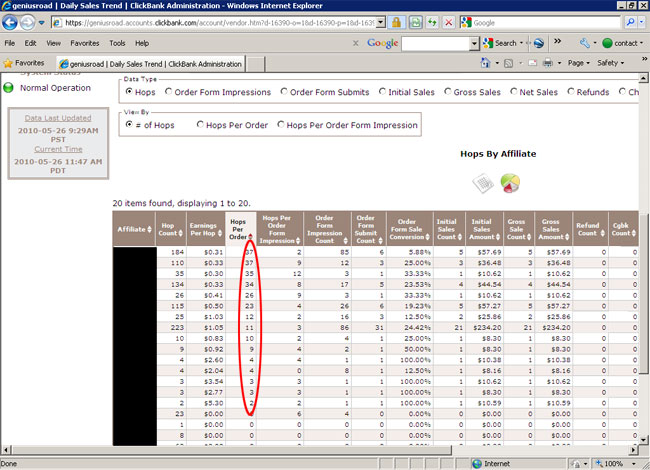Sort table by Earnings Per Hop header

click(205, 230)
